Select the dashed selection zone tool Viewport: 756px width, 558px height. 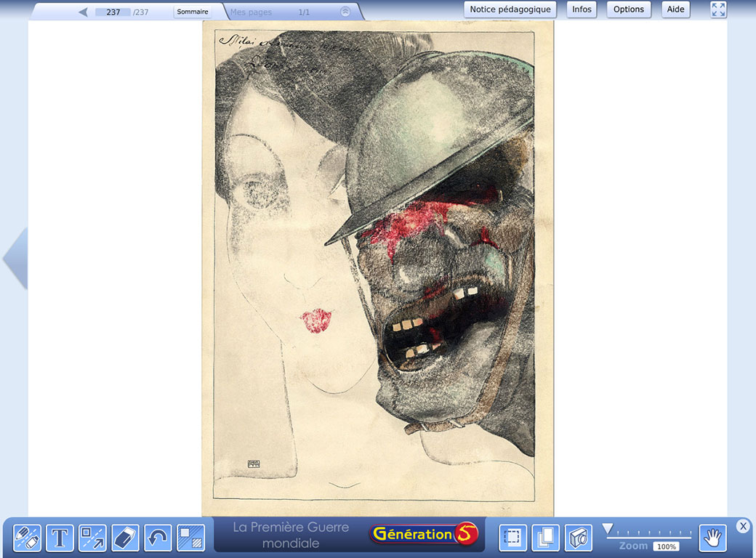click(512, 538)
